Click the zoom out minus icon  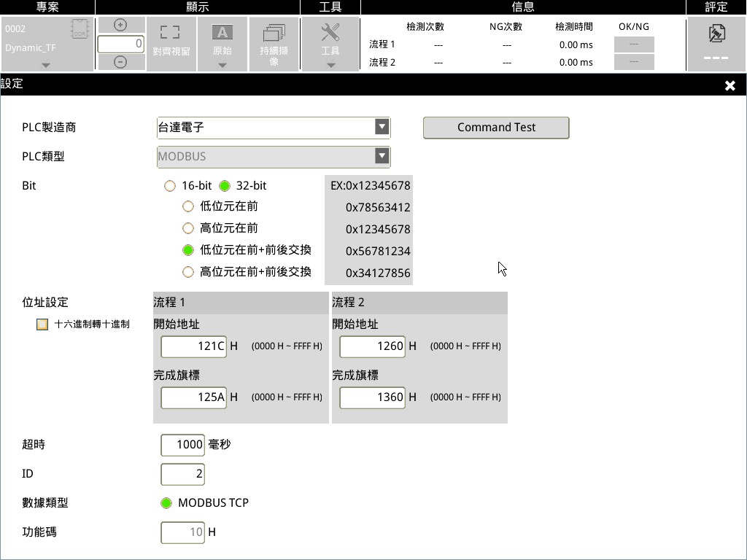coord(120,62)
